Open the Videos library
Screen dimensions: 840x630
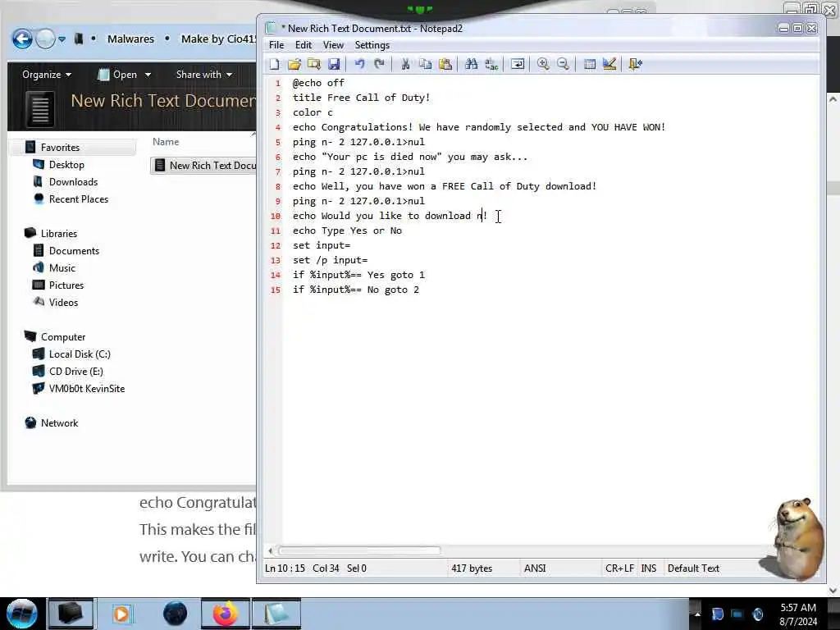click(x=63, y=302)
